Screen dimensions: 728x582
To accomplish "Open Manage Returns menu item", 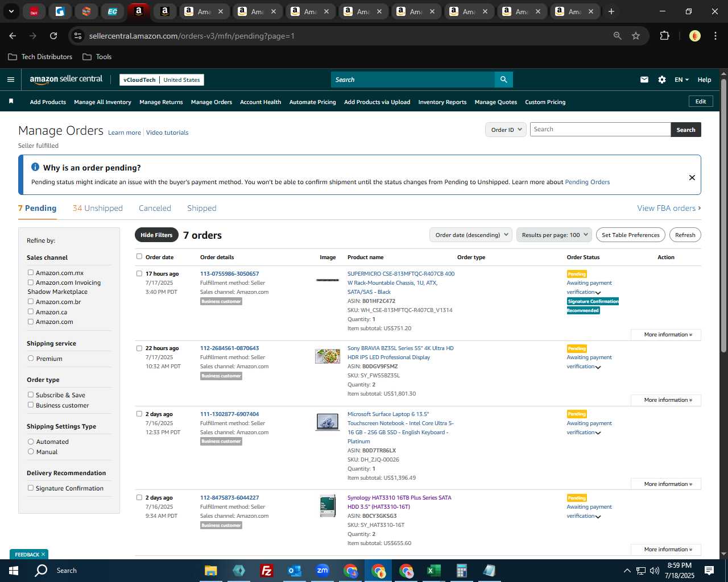I will click(x=161, y=102).
